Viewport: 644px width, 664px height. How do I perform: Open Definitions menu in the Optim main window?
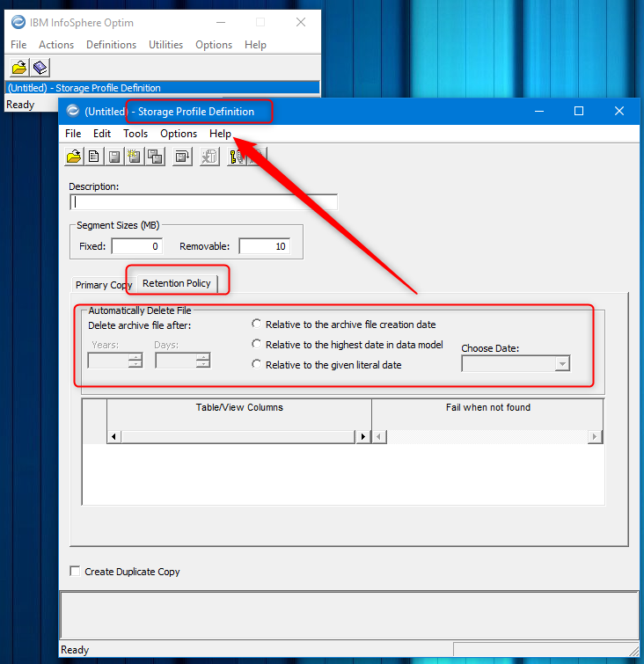(x=112, y=45)
